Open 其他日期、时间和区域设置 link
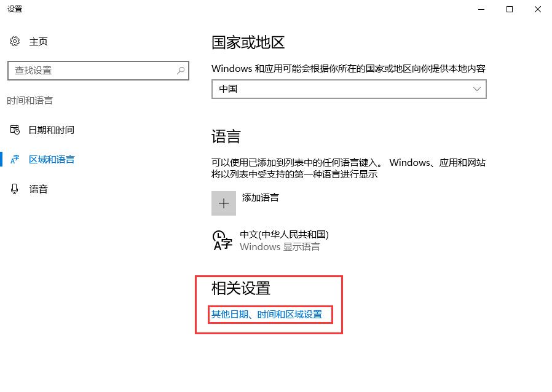The width and height of the screenshot is (552, 392). tap(269, 314)
